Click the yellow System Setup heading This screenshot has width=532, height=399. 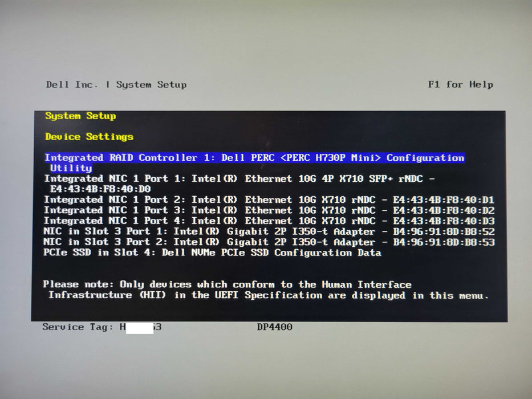81,116
